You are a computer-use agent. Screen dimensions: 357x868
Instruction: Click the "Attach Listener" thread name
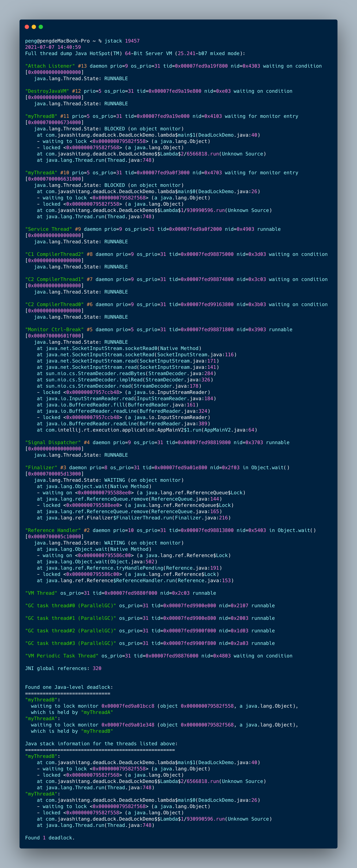50,66
